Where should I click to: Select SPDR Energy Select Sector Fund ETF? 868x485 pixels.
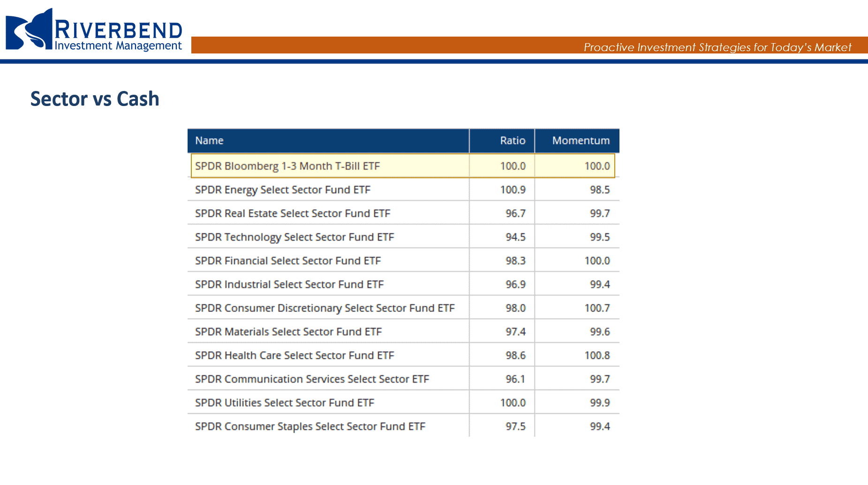pos(283,190)
